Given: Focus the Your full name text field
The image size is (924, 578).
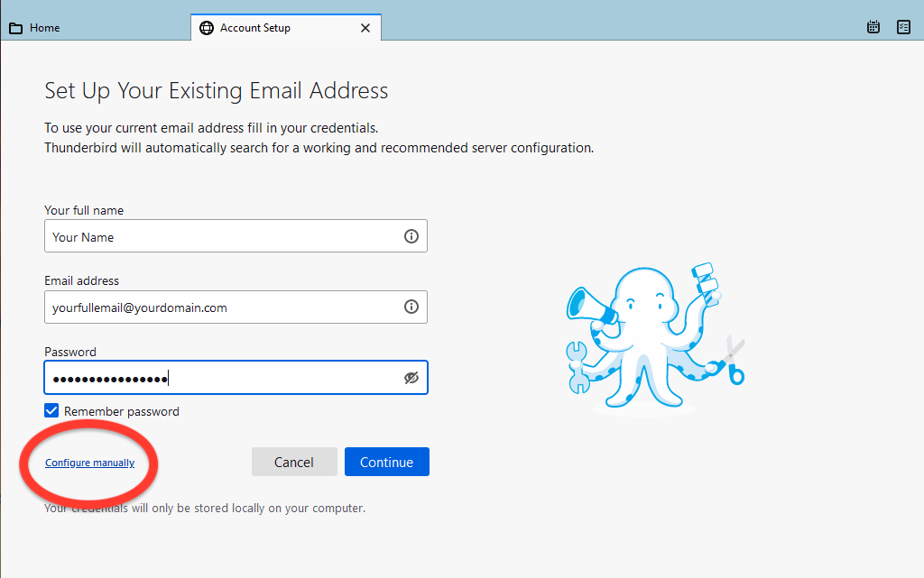Looking at the screenshot, I should (x=221, y=236).
